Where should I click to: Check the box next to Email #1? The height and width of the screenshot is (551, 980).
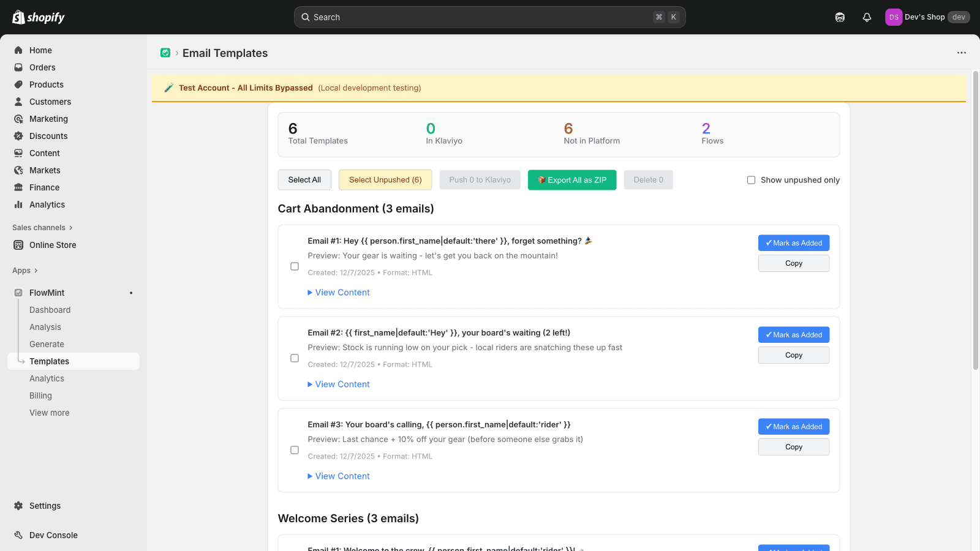[x=295, y=266]
